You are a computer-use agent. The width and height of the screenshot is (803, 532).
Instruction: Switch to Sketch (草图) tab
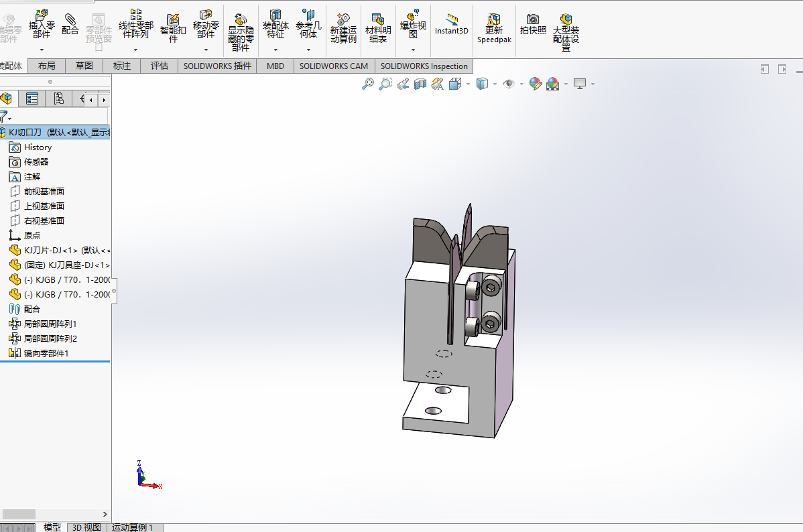click(x=84, y=66)
